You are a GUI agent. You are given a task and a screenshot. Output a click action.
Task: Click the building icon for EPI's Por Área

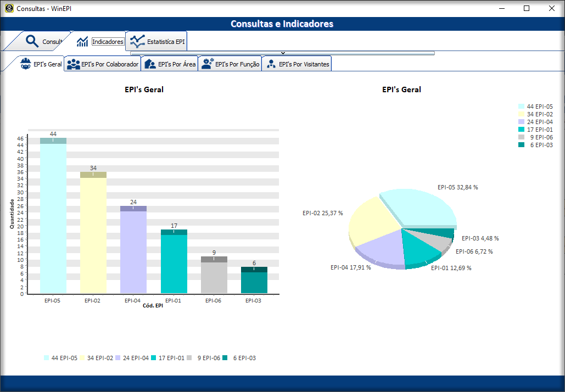pos(150,64)
